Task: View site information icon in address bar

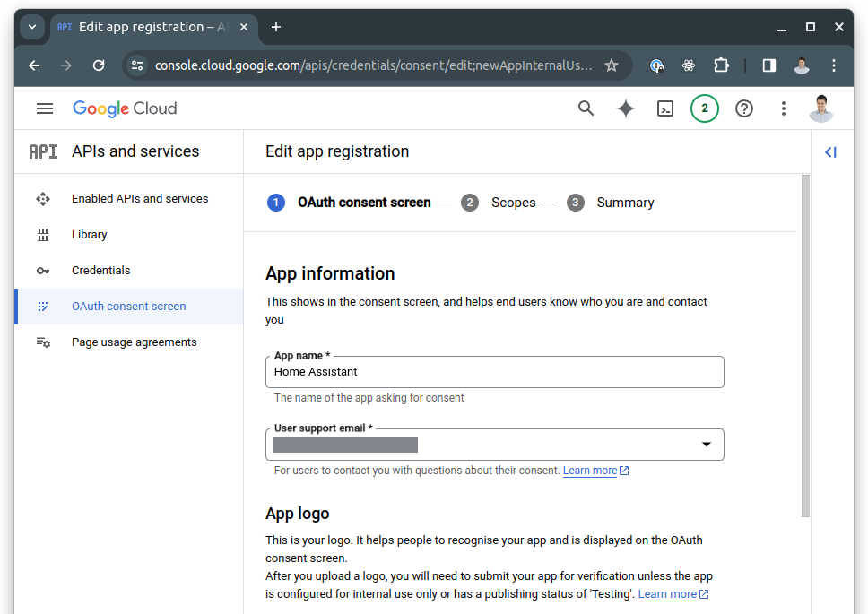Action: click(x=136, y=65)
